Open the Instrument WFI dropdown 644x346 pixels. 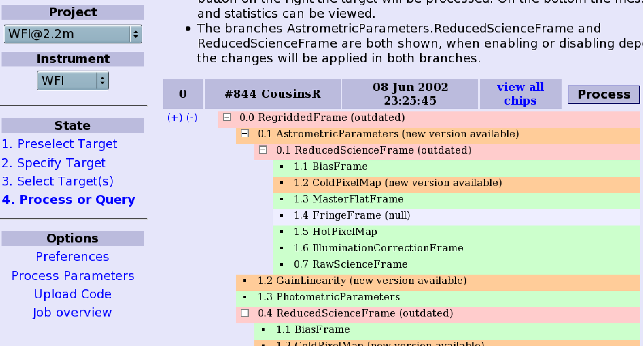[73, 80]
